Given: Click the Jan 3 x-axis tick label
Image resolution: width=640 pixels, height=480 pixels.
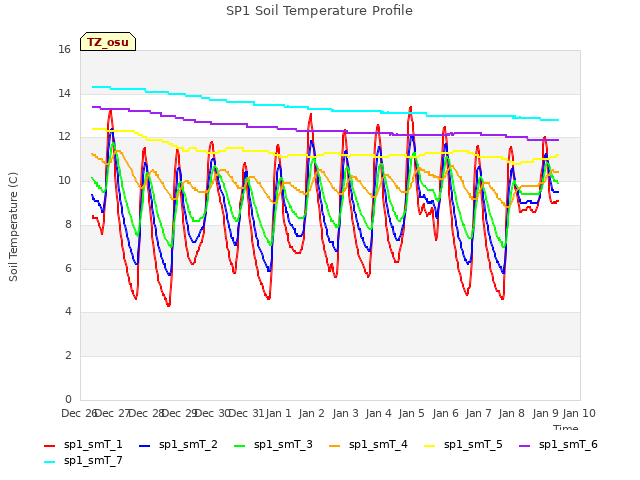Looking at the screenshot, I should click(x=345, y=413).
